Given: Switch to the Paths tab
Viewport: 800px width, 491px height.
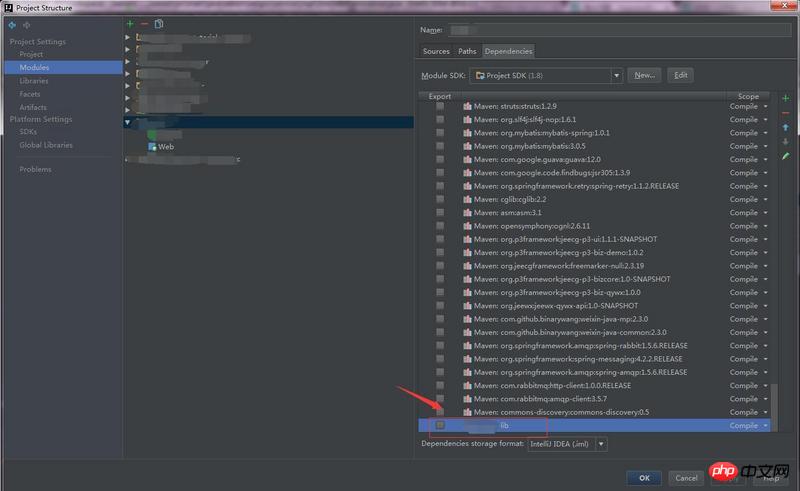Looking at the screenshot, I should (467, 51).
